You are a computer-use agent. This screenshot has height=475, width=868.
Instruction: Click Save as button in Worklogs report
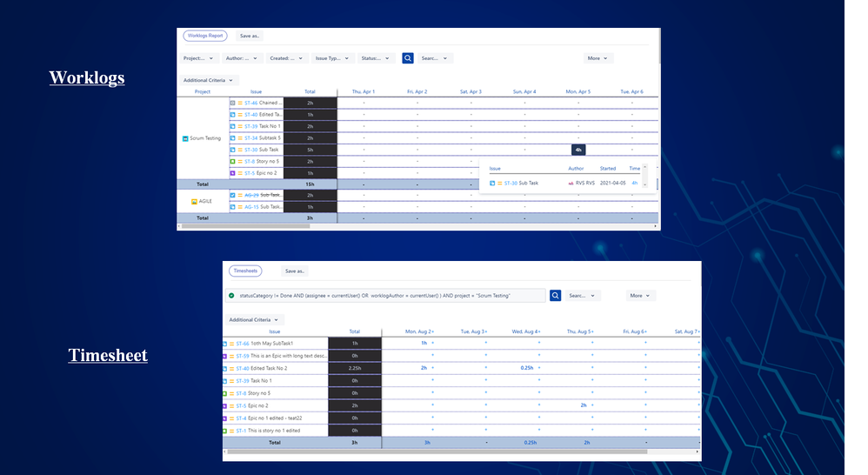point(249,36)
